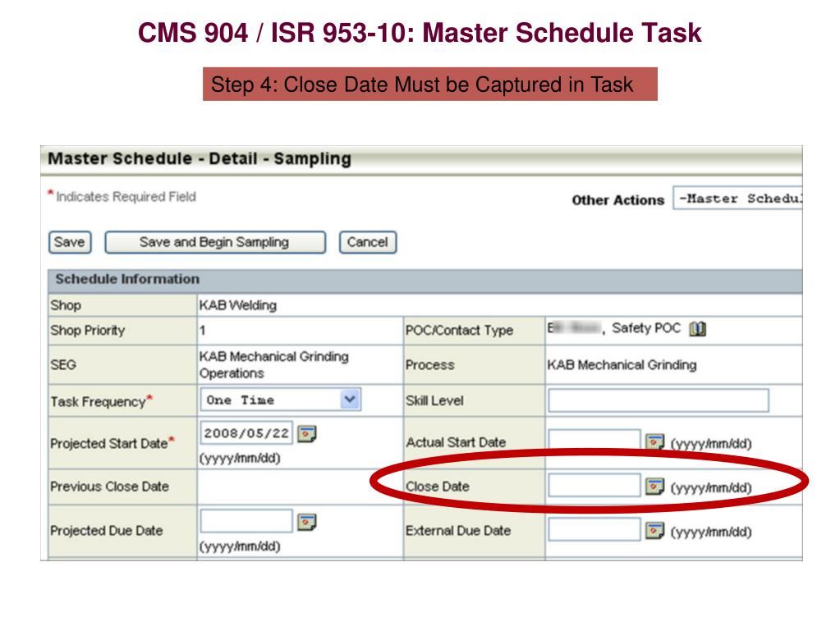Open calendar picker for Close Date
This screenshot has width=840, height=640.
[x=654, y=487]
